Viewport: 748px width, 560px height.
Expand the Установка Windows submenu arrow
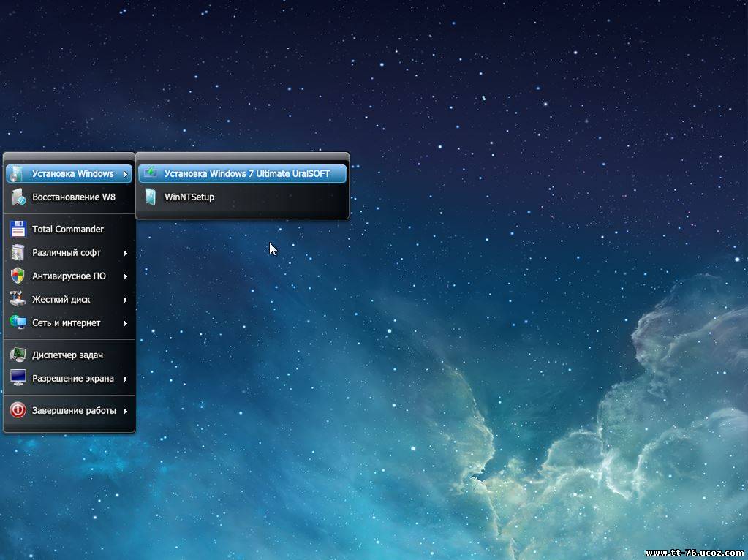(x=126, y=174)
